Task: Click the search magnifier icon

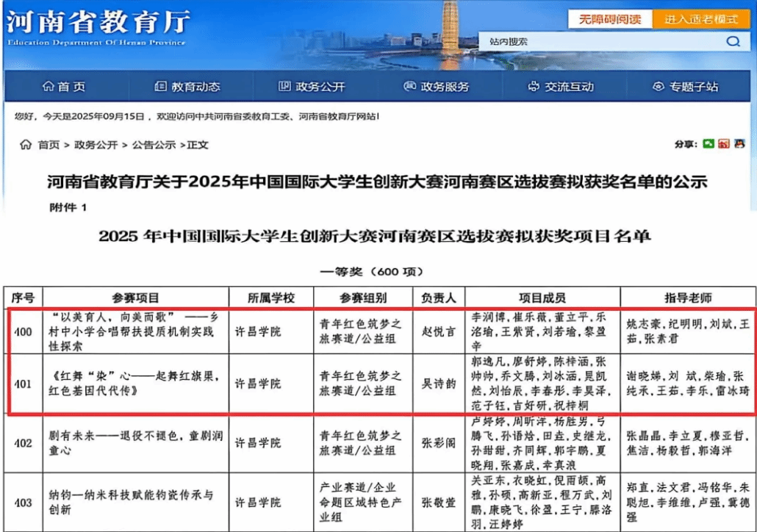Action: (x=733, y=42)
